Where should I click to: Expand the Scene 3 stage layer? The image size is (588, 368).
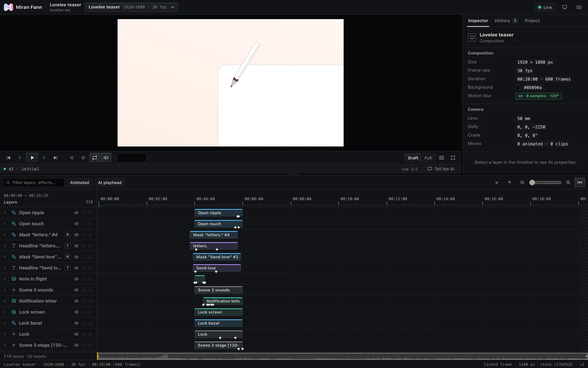pyautogui.click(x=5, y=345)
